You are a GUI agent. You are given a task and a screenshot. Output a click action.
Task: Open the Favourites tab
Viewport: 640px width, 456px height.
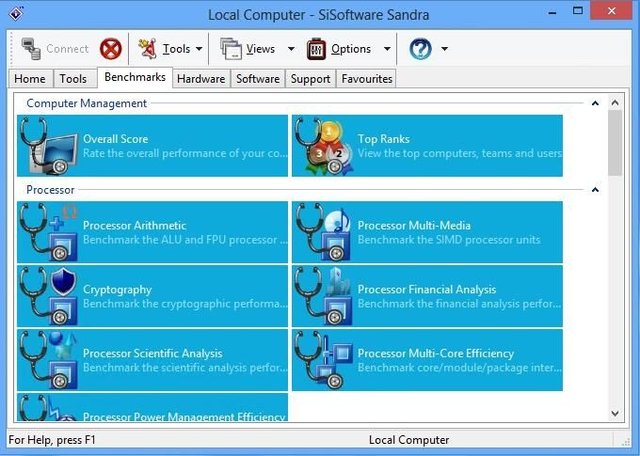pyautogui.click(x=367, y=79)
